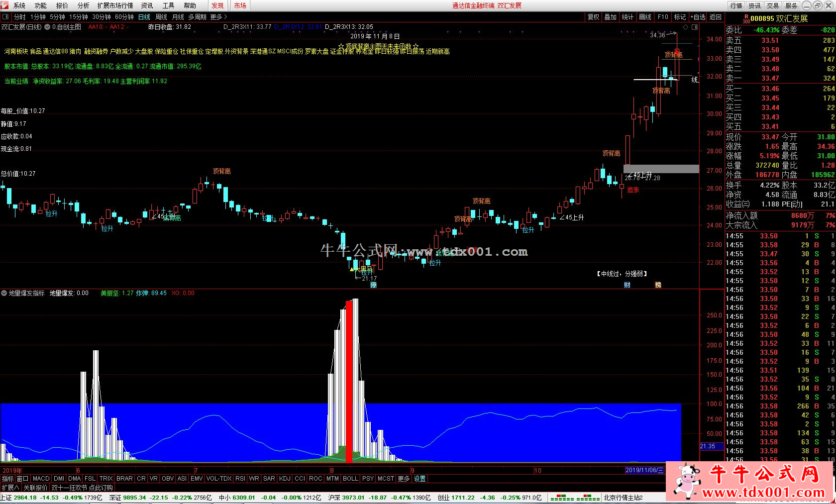The width and height of the screenshot is (836, 504).
Task: Click the 指标 tab in indicator bar
Action: (x=7, y=479)
